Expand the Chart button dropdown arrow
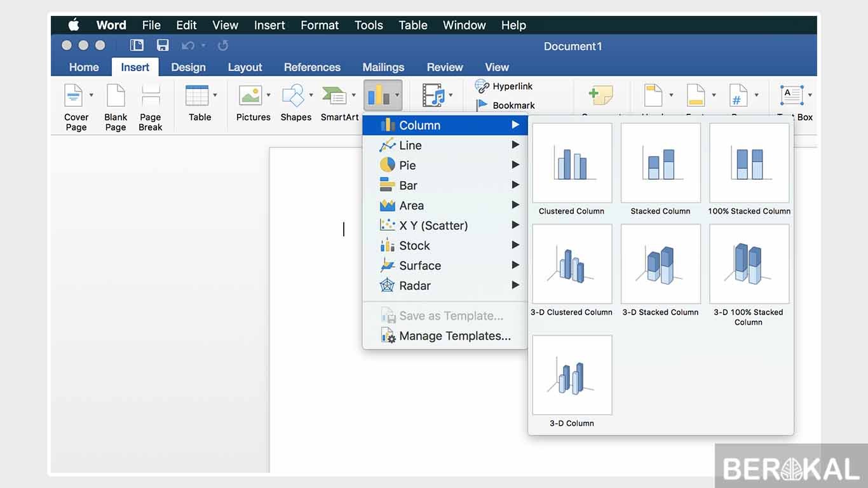 point(397,95)
